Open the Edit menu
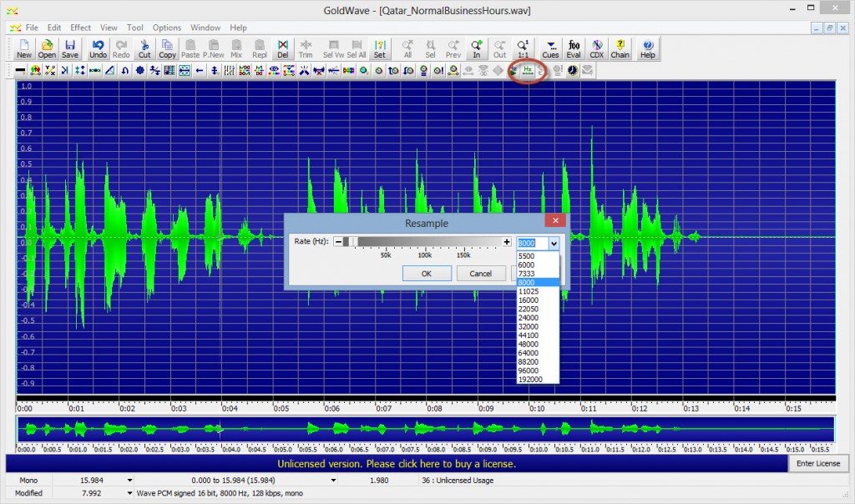The height and width of the screenshot is (504, 855). click(x=54, y=28)
